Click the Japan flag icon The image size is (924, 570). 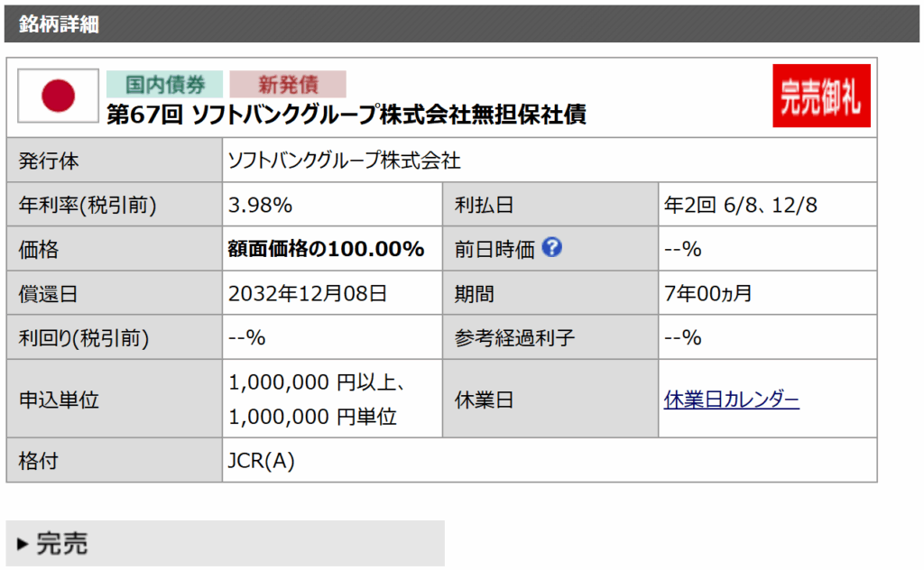pyautogui.click(x=59, y=96)
